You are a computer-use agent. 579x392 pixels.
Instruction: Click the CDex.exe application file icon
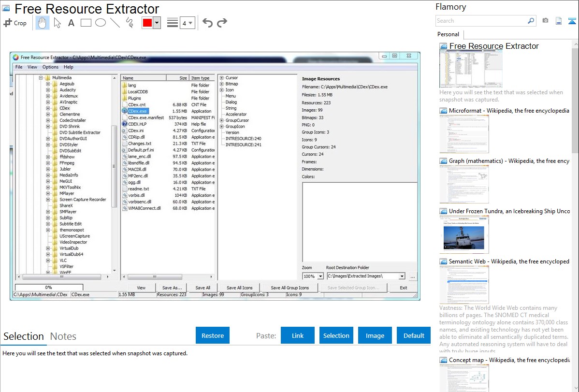point(125,111)
